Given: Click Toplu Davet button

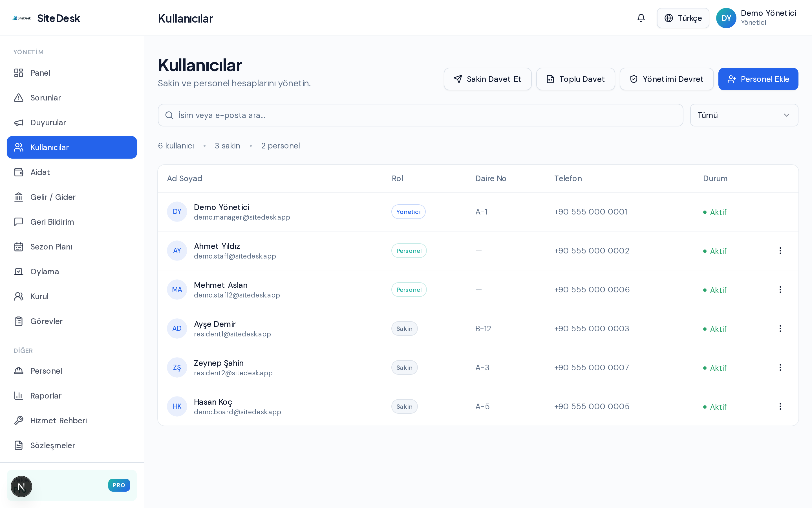Looking at the screenshot, I should (x=575, y=79).
